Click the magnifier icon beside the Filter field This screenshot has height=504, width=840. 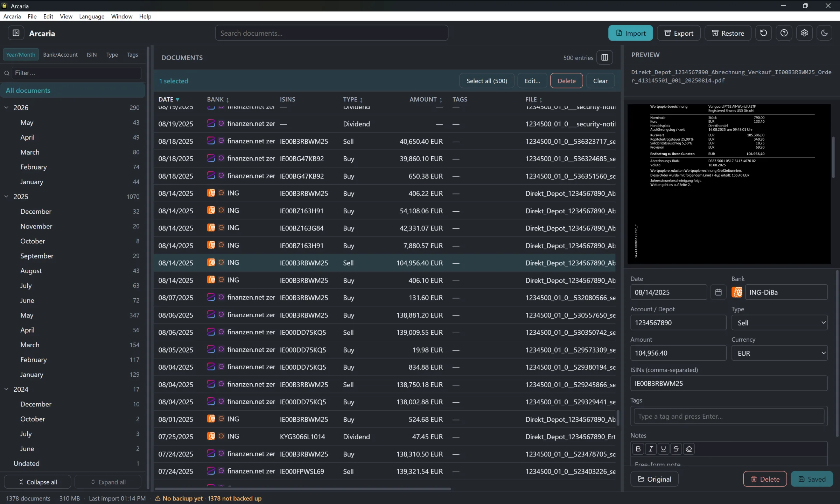(x=7, y=73)
